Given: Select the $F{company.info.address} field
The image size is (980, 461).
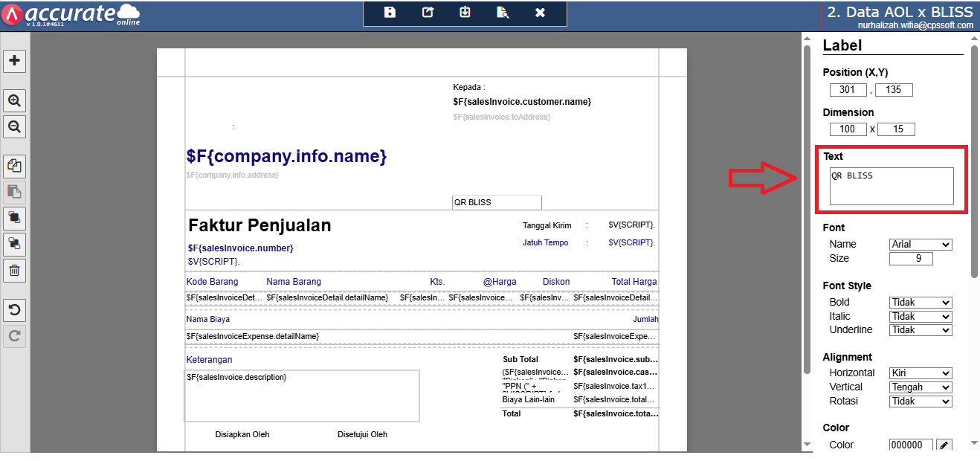Looking at the screenshot, I should pos(232,175).
